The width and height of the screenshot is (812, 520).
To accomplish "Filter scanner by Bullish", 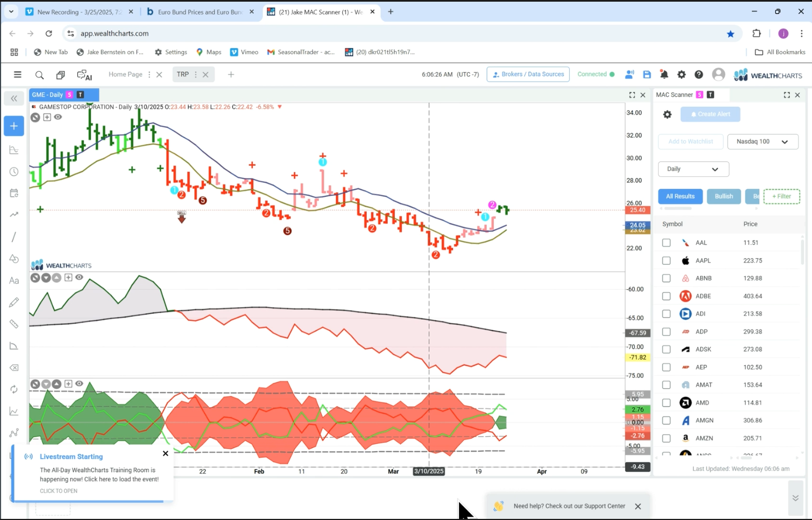I will pos(724,196).
